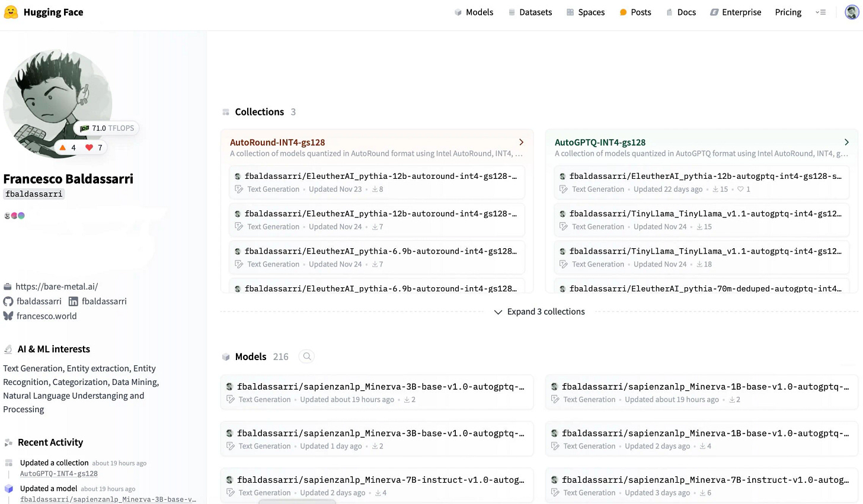Open the Models nav item
This screenshot has width=863, height=504.
click(474, 12)
